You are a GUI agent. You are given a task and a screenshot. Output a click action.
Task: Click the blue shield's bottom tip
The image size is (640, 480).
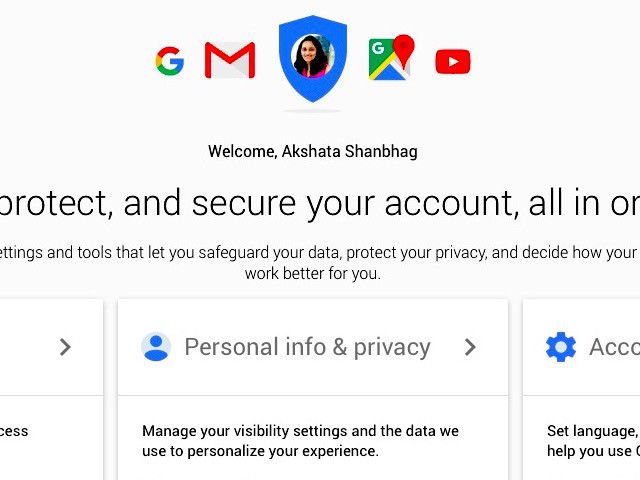coord(312,98)
